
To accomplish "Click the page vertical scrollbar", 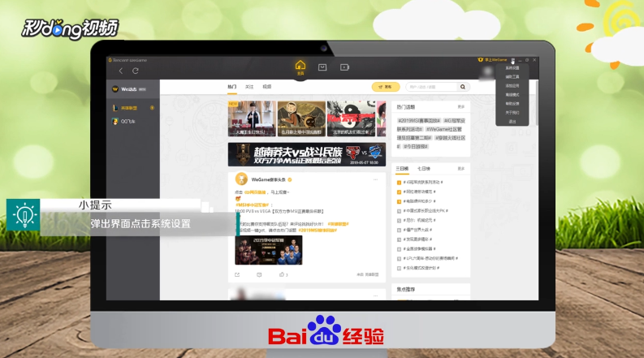I will click(537, 102).
